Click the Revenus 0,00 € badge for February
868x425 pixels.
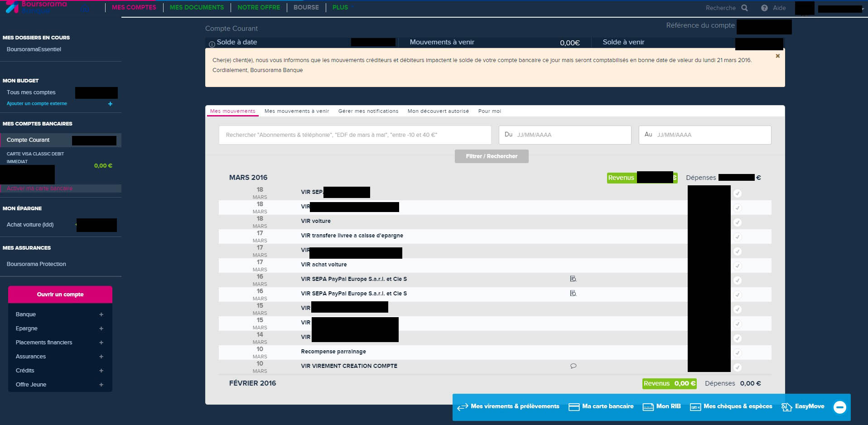click(670, 384)
